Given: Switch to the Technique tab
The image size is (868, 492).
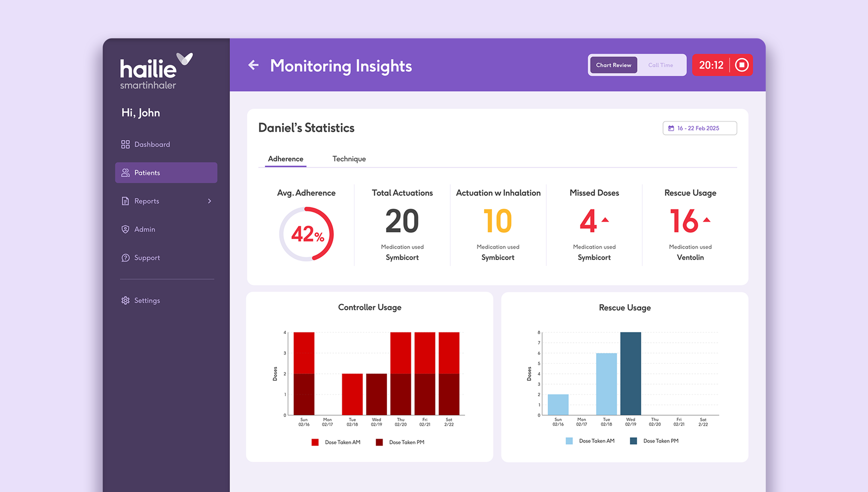Looking at the screenshot, I should 349,159.
